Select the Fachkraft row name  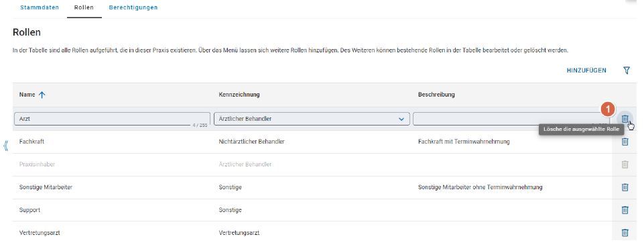click(x=31, y=142)
